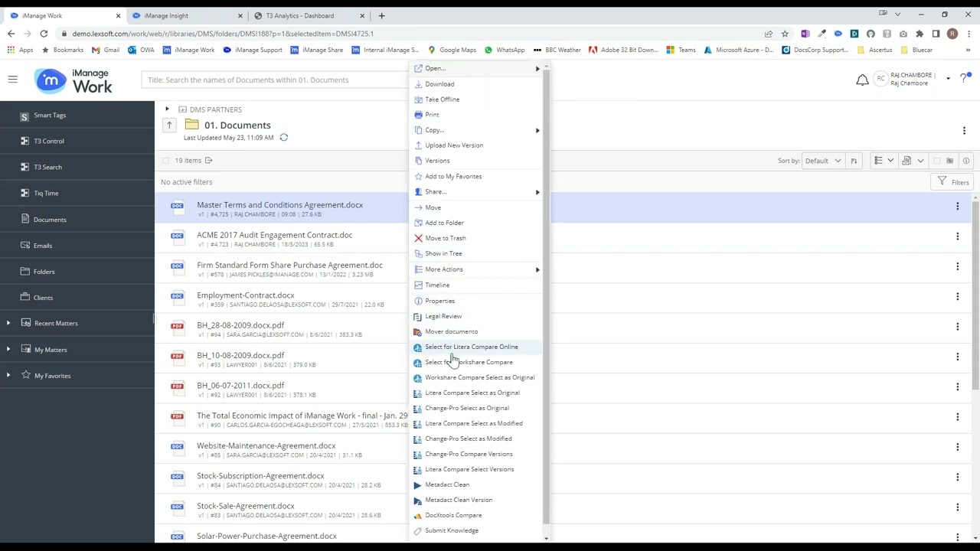Viewport: 980px width, 551px height.
Task: Click the iManage Work logo
Action: (x=74, y=80)
